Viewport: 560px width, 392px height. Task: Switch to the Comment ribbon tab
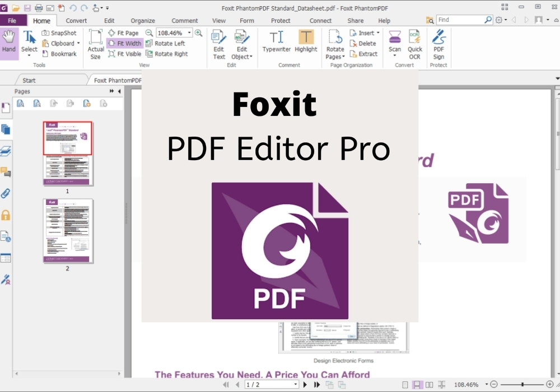pyautogui.click(x=184, y=21)
